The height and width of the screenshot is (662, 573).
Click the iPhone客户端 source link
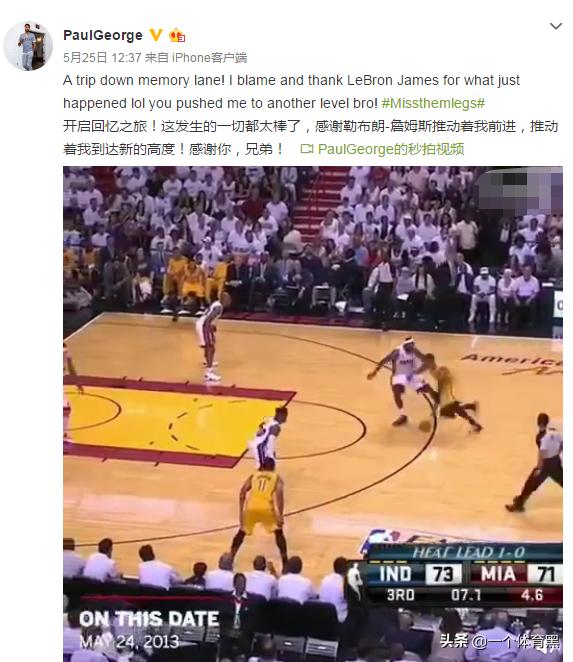(209, 57)
